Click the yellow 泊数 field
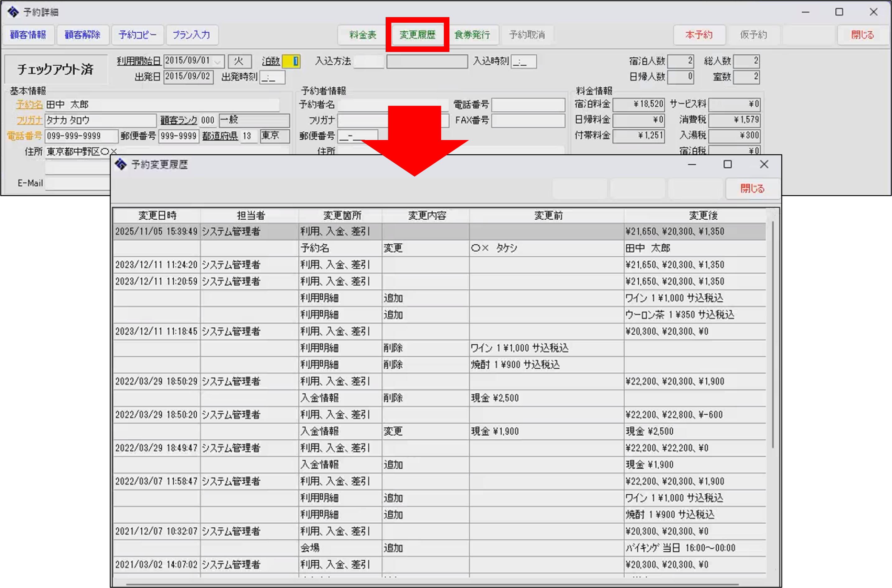The image size is (892, 588). click(291, 61)
